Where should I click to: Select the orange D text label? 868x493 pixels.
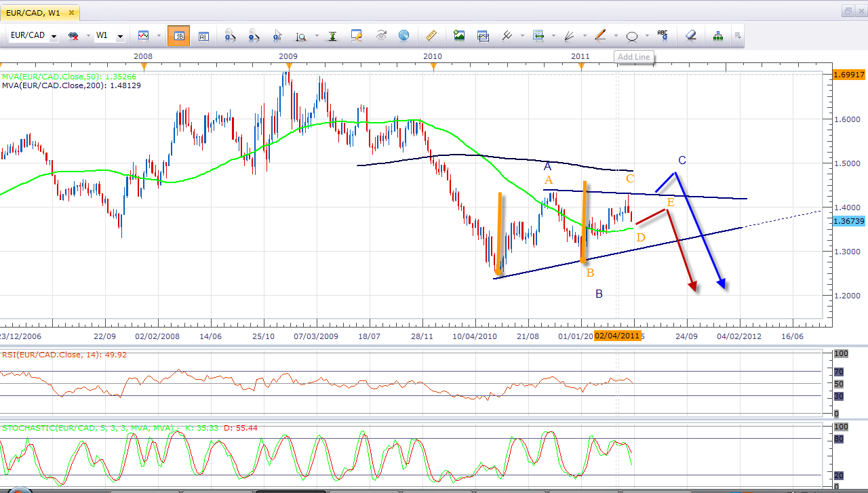click(640, 237)
